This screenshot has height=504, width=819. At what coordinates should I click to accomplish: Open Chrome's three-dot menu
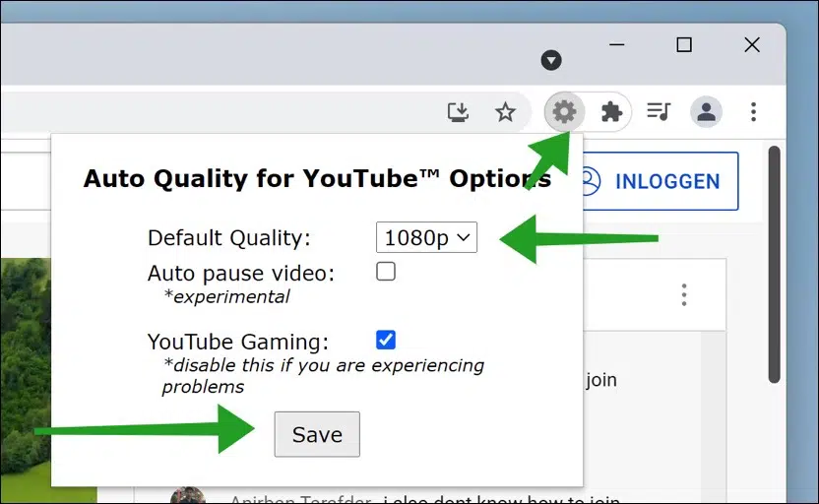(x=753, y=112)
